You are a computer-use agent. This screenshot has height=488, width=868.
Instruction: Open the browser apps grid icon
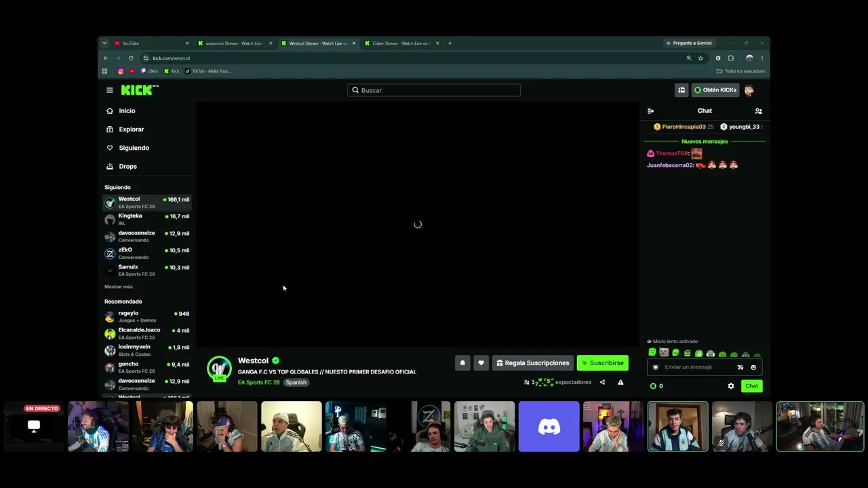coord(104,71)
